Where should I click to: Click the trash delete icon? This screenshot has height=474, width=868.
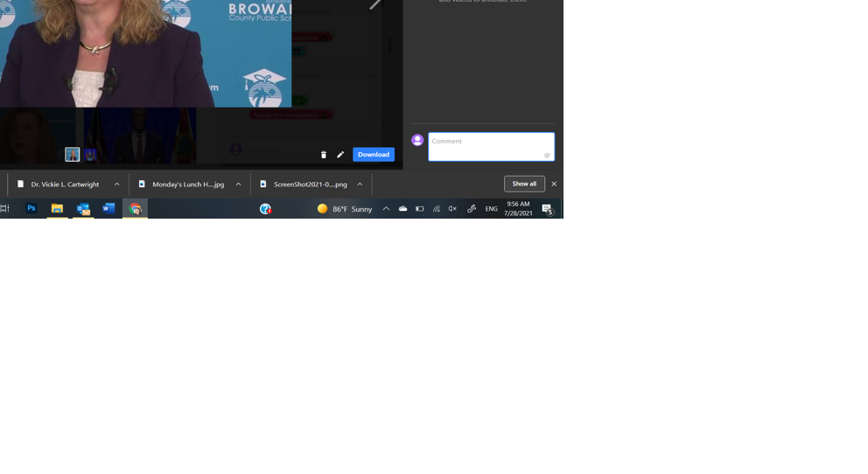(324, 155)
